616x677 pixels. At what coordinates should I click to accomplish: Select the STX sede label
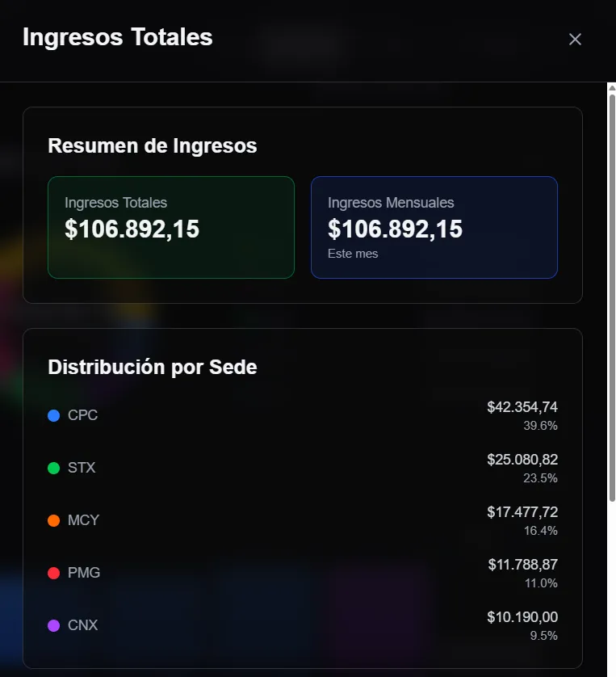[x=82, y=468]
